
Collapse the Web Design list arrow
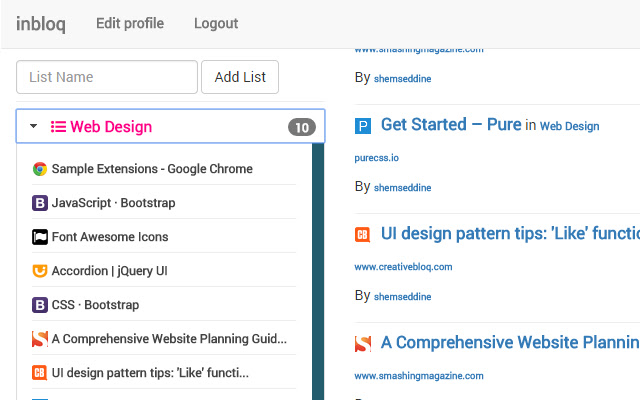(33, 126)
